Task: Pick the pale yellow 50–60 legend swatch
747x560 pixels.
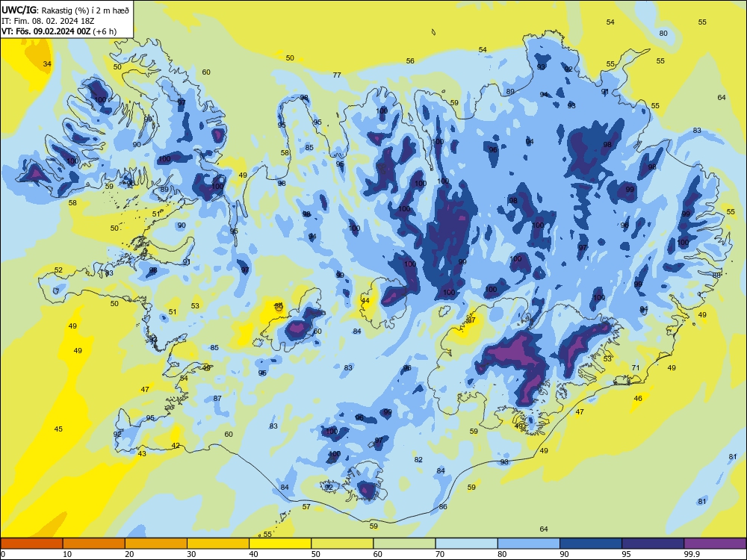Action: (x=342, y=544)
